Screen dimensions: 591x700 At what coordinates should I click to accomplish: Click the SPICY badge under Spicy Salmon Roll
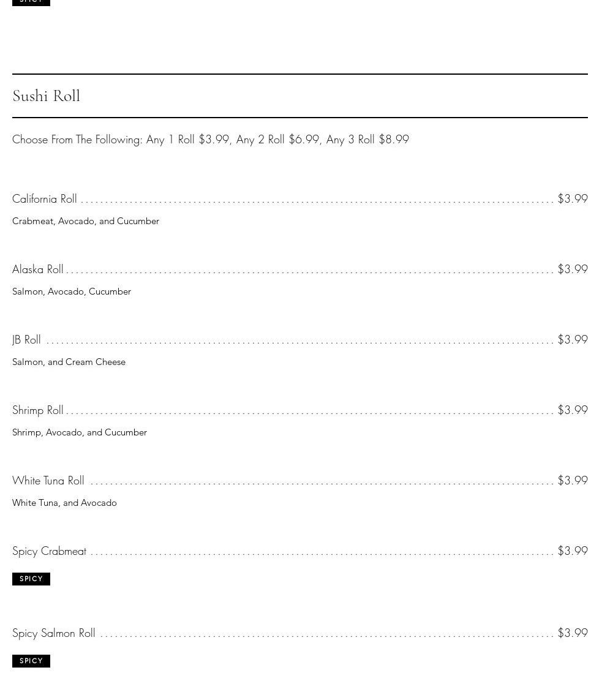31,661
